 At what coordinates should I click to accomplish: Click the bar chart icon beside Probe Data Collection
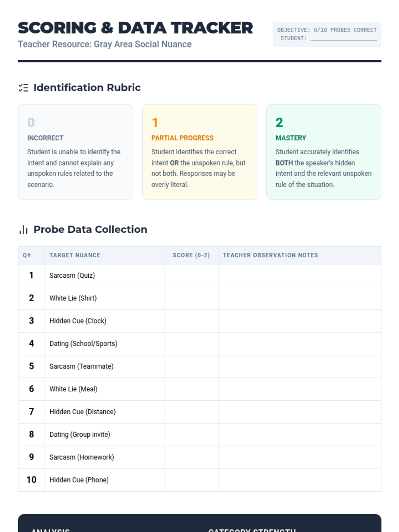[x=23, y=230]
